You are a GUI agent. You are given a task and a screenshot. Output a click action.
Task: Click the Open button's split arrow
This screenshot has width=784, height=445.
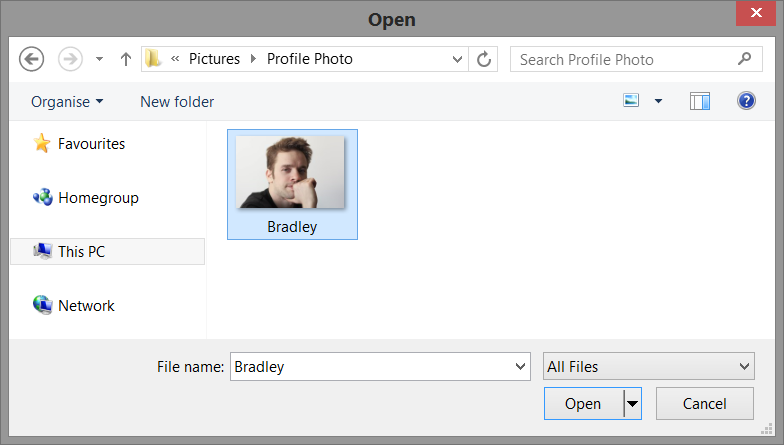click(632, 404)
